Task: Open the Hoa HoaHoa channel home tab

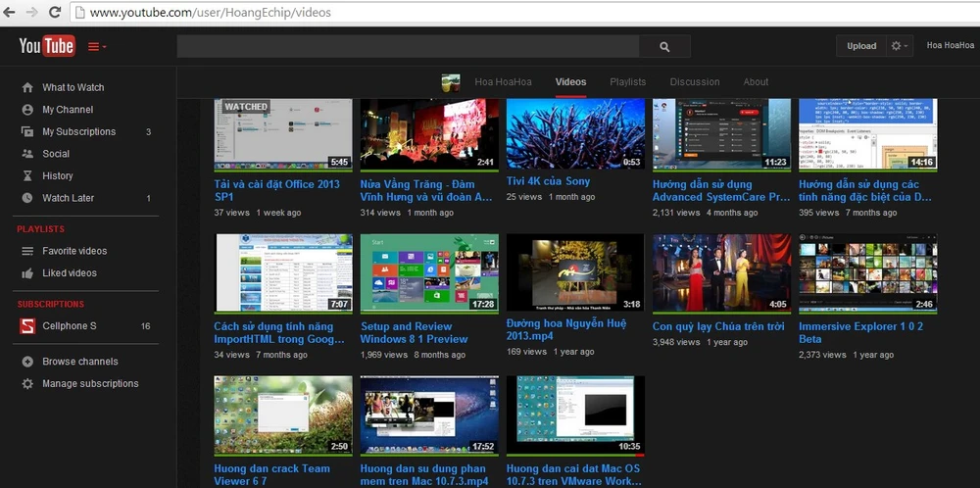Action: click(503, 82)
